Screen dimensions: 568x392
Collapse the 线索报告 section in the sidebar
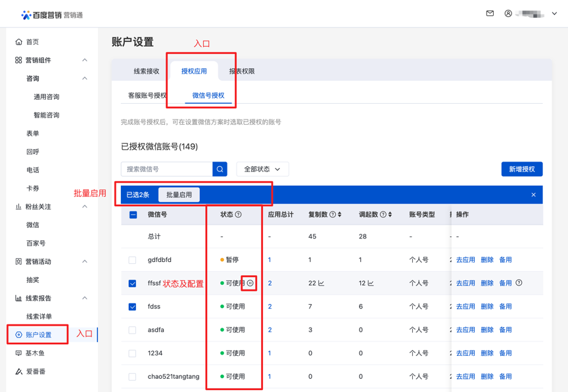(x=84, y=298)
